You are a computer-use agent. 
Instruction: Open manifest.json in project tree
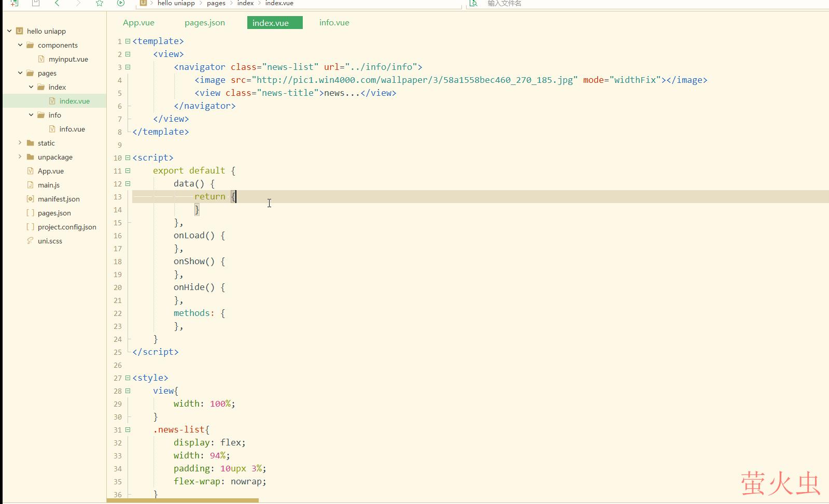point(59,199)
